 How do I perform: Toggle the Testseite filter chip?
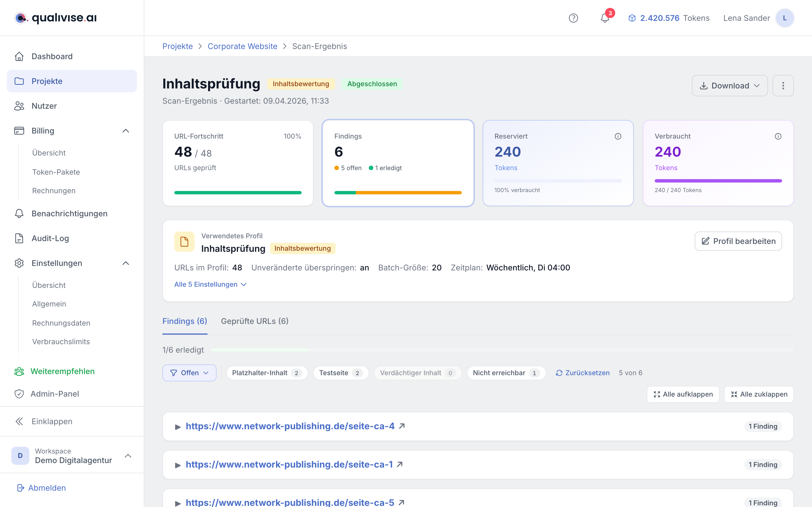coord(341,373)
